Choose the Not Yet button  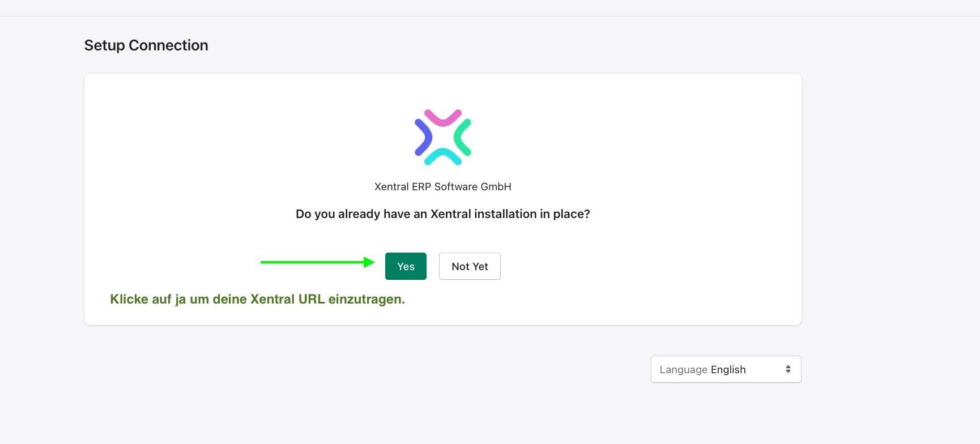[470, 266]
